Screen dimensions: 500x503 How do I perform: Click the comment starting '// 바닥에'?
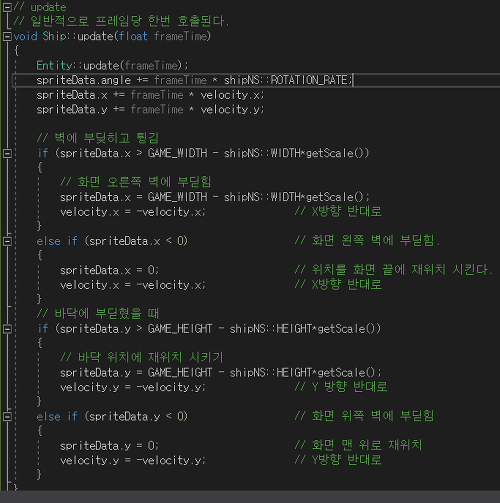click(98, 314)
